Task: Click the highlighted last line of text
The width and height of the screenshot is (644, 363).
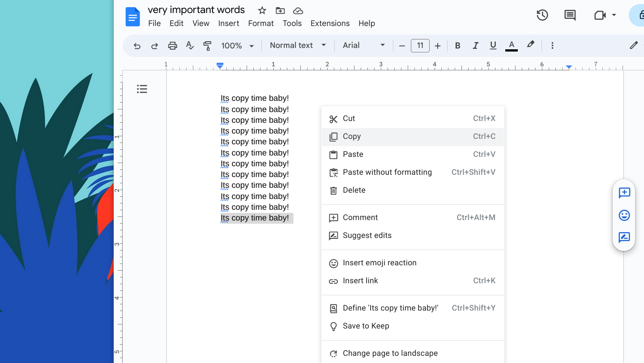Action: [255, 218]
